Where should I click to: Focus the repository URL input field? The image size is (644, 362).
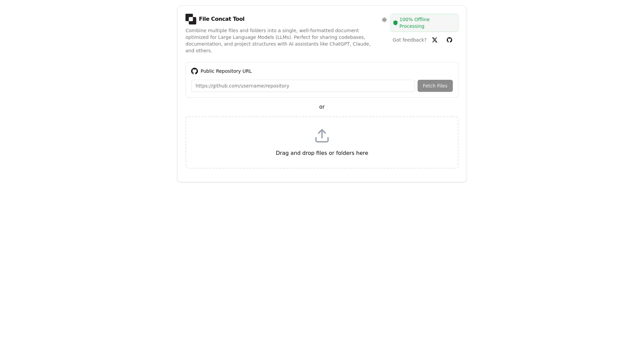pos(303,86)
